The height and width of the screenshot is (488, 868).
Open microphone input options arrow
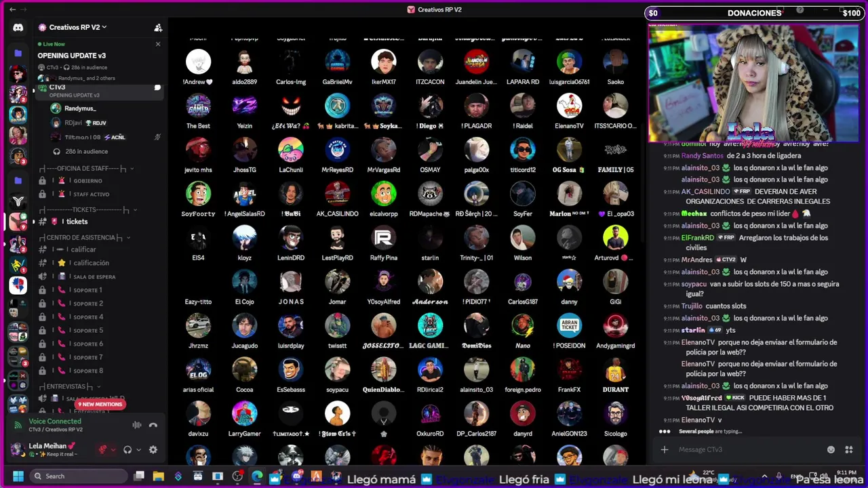click(x=113, y=449)
